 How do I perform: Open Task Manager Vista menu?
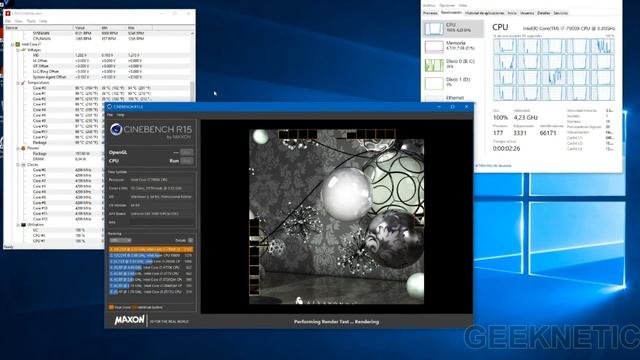click(x=463, y=5)
